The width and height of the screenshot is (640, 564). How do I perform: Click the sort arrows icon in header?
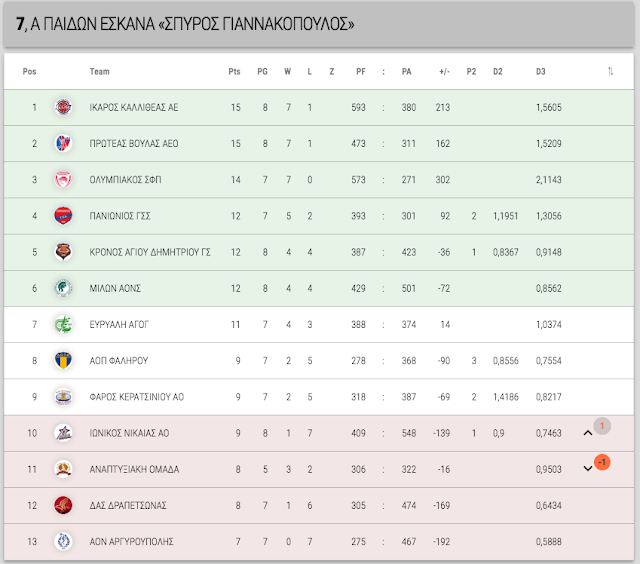pyautogui.click(x=610, y=71)
